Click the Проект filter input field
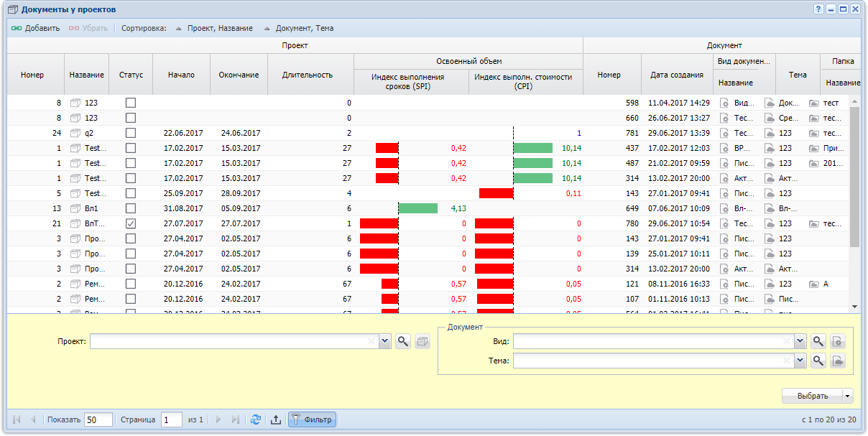Image resolution: width=868 pixels, height=436 pixels. 234,341
